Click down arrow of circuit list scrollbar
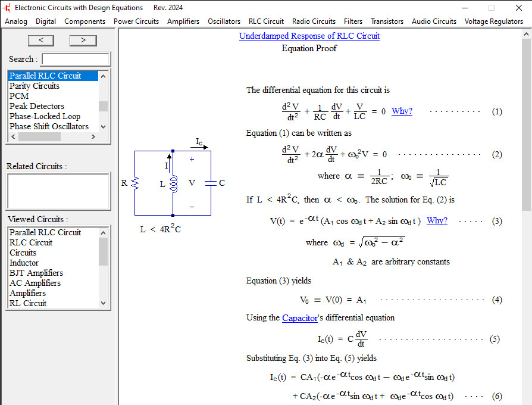Screen dimensions: 532x405 104,127
